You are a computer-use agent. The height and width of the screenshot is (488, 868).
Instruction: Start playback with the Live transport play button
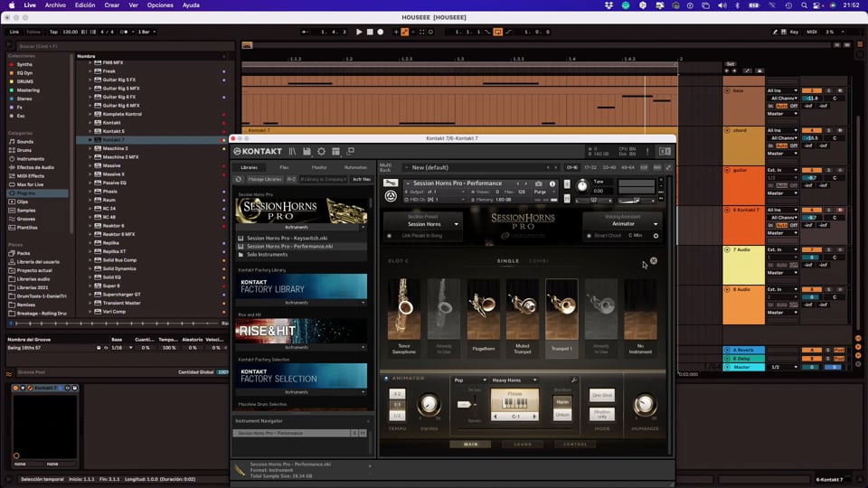pyautogui.click(x=359, y=33)
